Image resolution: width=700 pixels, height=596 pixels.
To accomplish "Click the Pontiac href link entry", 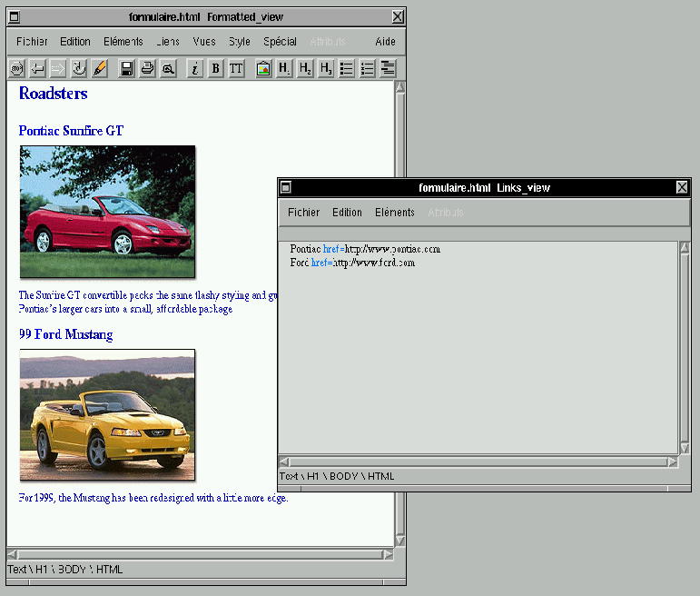I will point(365,249).
